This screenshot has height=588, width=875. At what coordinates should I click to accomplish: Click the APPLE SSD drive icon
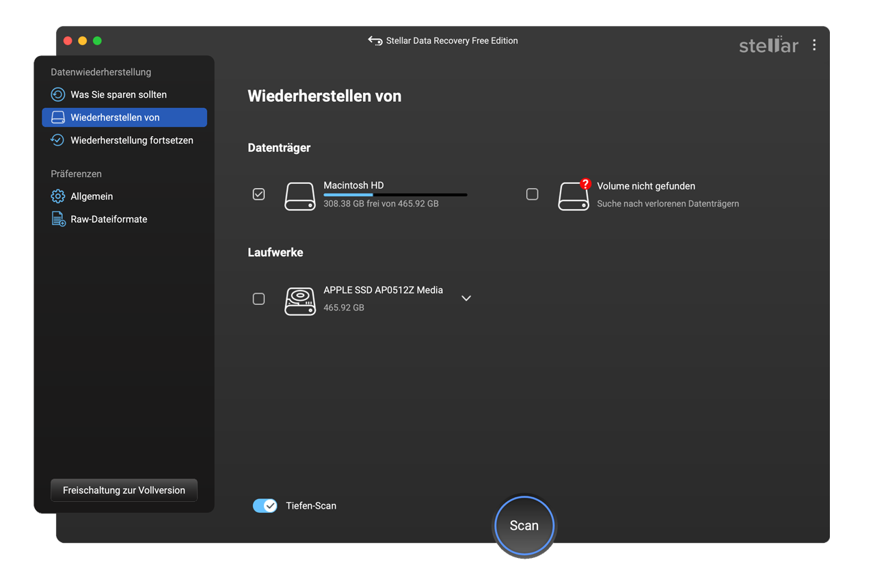[299, 301]
